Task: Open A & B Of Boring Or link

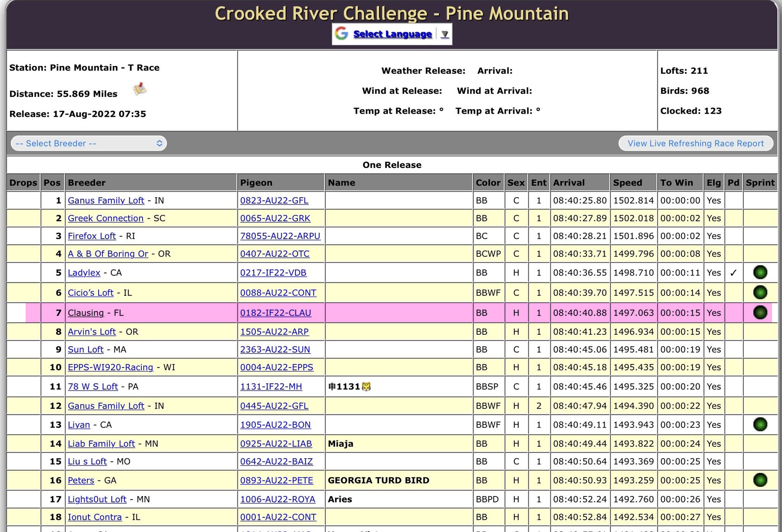Action: coord(108,254)
